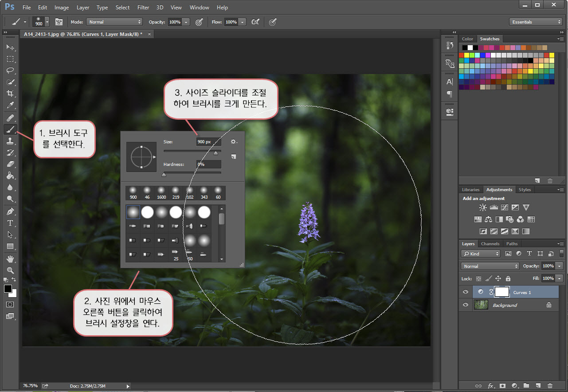The image size is (568, 392).
Task: Select the Paint Bucket tool
Action: [x=10, y=176]
